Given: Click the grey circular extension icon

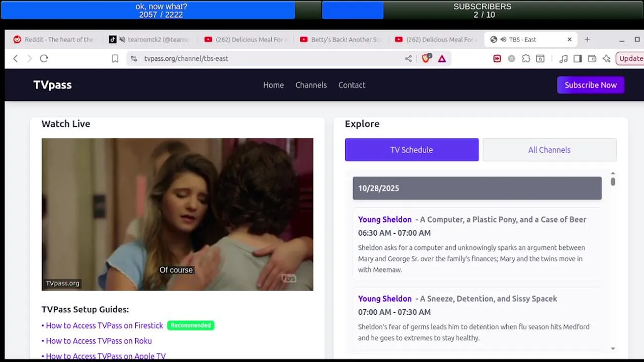Looking at the screenshot, I should coord(511,59).
